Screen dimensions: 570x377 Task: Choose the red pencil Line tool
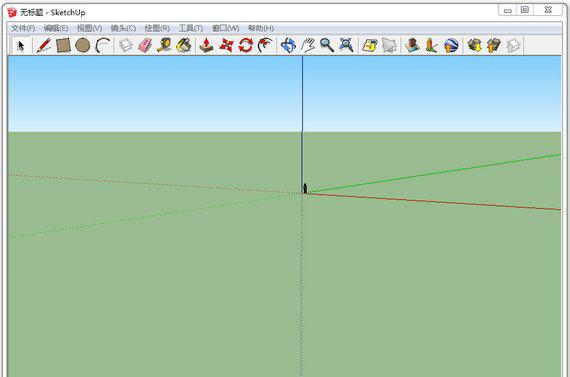(44, 46)
